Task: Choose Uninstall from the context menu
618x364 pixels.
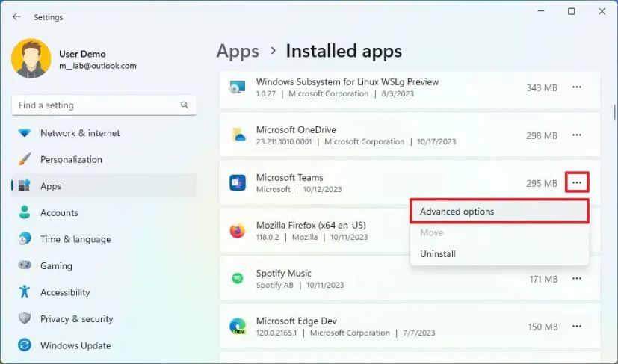Action: coord(499,254)
